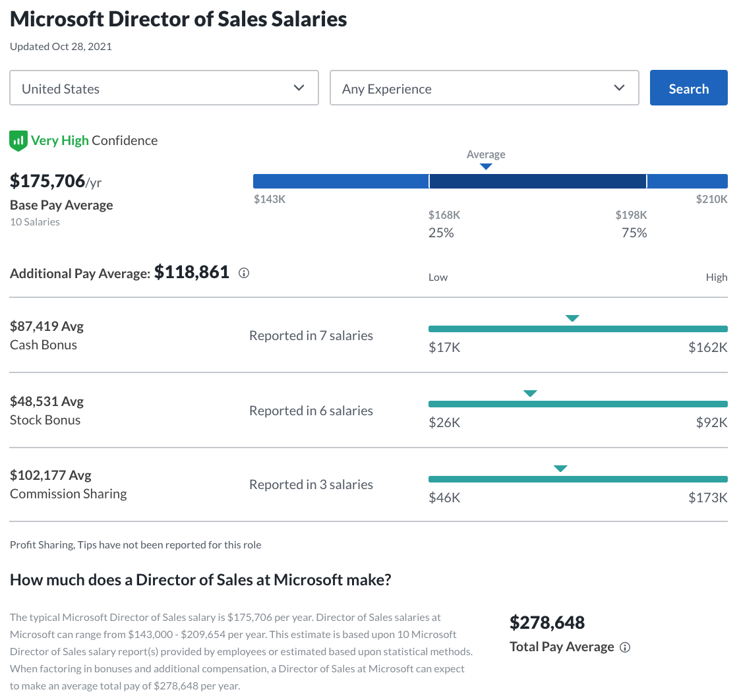Select the Stock Bonus average marker triangle
The image size is (741, 700).
click(530, 393)
